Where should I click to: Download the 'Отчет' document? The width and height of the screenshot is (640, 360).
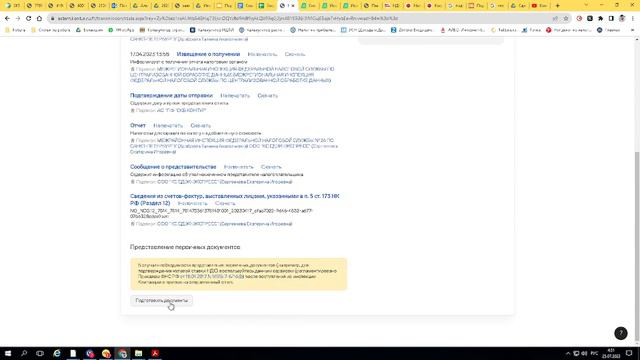point(200,126)
